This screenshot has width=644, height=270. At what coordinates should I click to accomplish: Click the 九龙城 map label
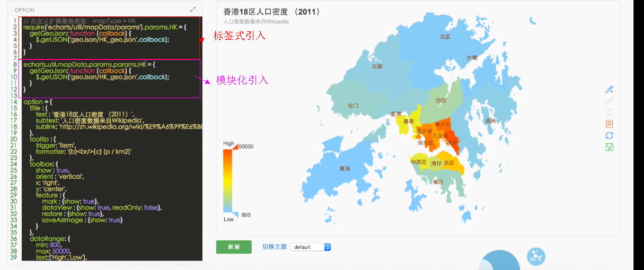click(440, 136)
